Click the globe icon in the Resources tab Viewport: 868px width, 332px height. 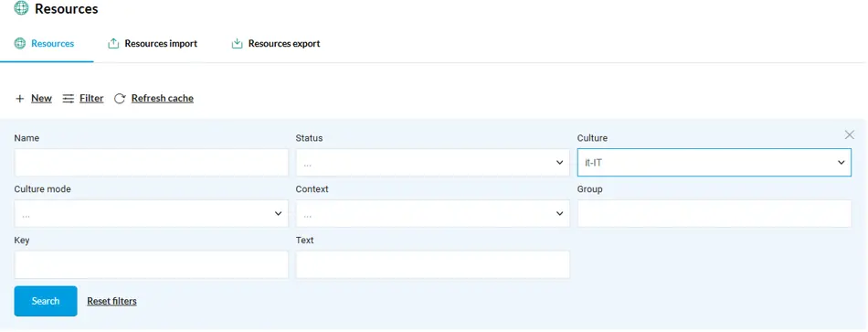pos(20,43)
